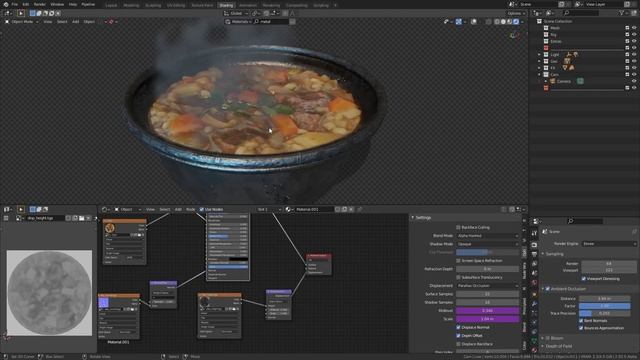Open Render Engine dropdown

(609, 244)
